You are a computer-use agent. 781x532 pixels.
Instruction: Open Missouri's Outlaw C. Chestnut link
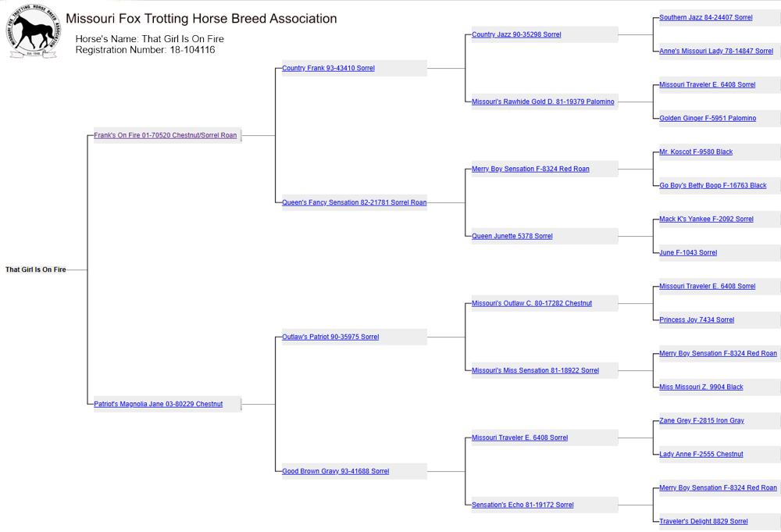(532, 303)
